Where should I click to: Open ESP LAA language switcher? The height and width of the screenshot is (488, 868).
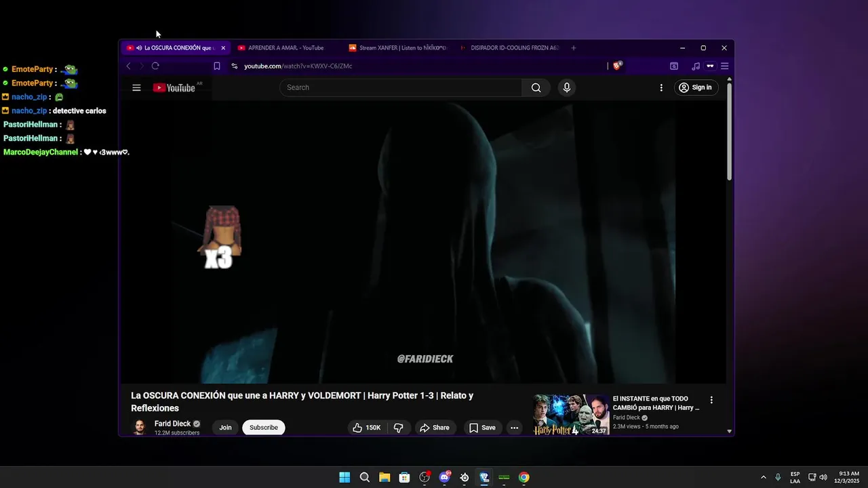click(795, 477)
